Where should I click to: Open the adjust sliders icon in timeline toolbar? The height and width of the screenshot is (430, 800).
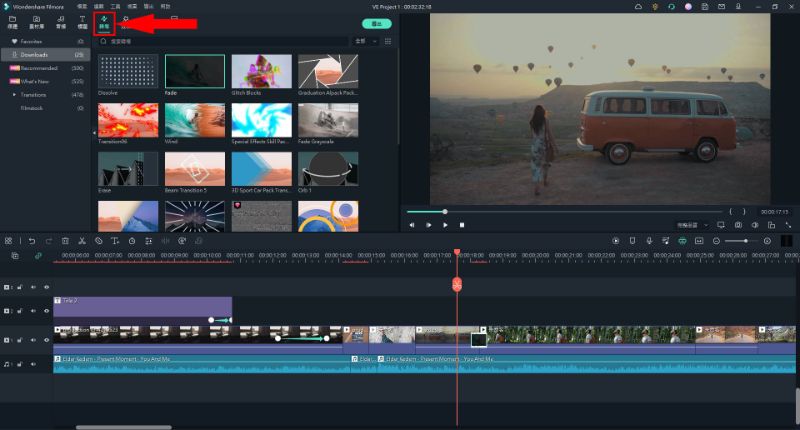coord(148,241)
